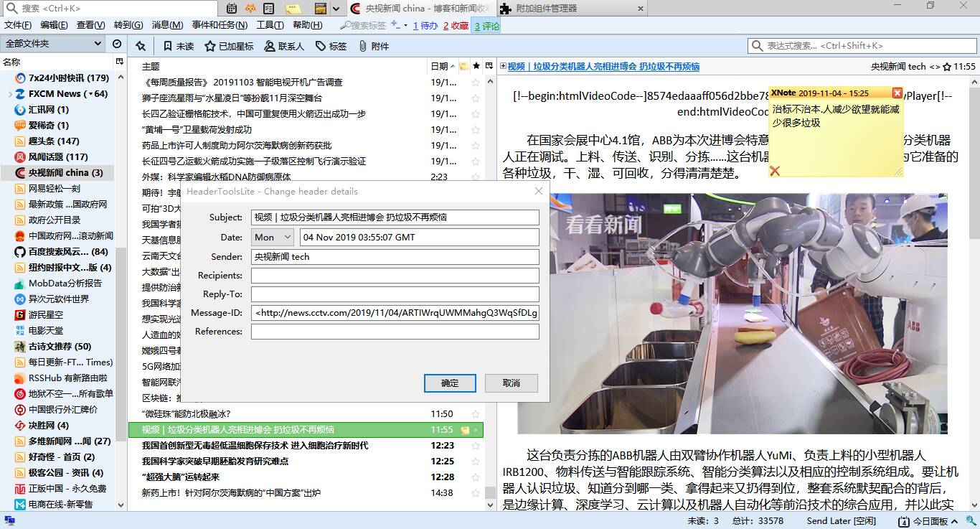Viewport: 980px width, 529px height.
Task: Star the 12:23 message about 细胞保存技术
Action: click(x=475, y=446)
